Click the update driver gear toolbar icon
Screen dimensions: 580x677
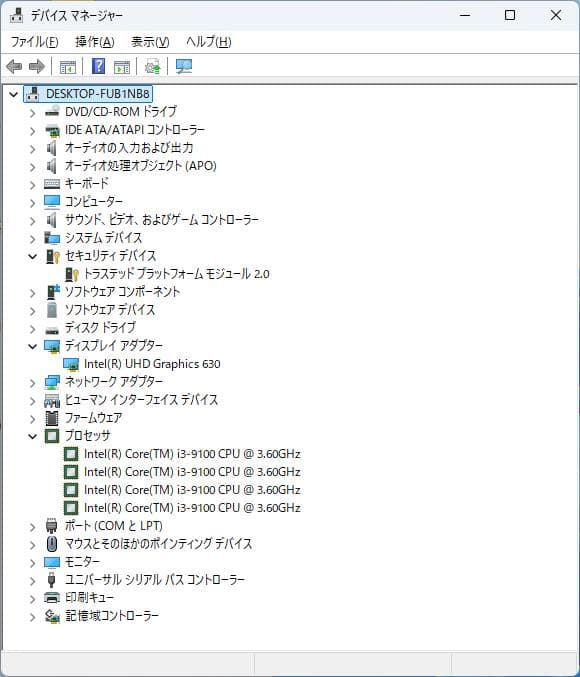(152, 66)
